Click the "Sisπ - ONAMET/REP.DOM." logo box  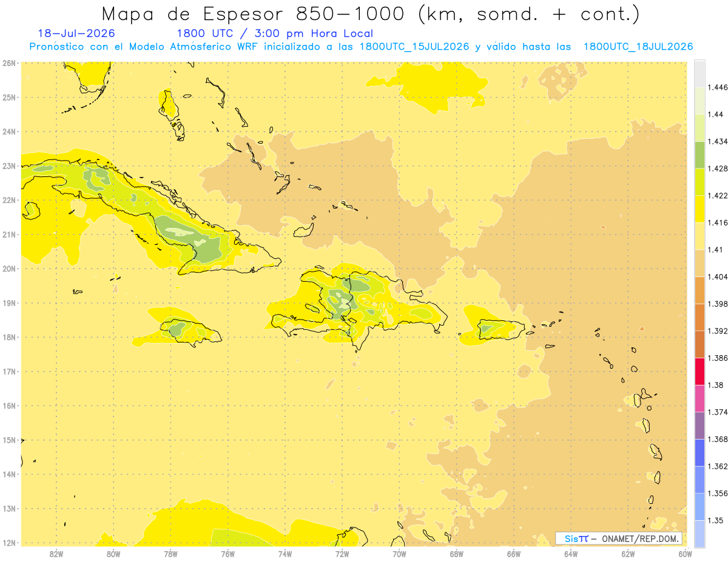point(619,538)
